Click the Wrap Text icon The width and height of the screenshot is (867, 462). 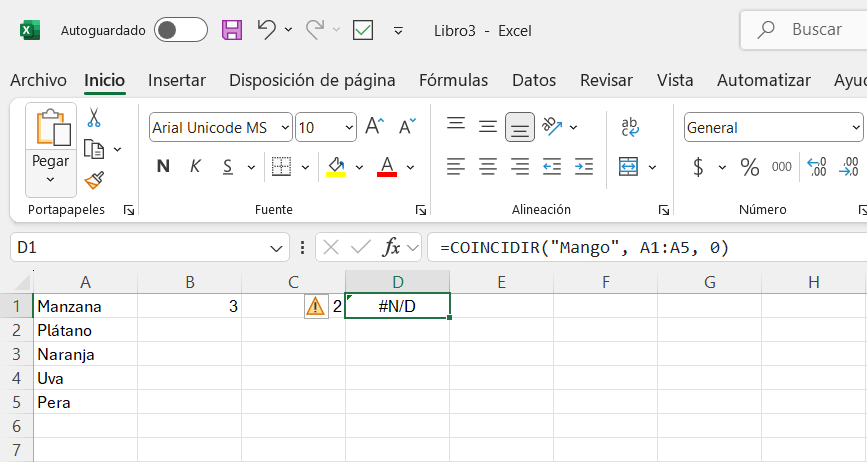click(x=630, y=127)
